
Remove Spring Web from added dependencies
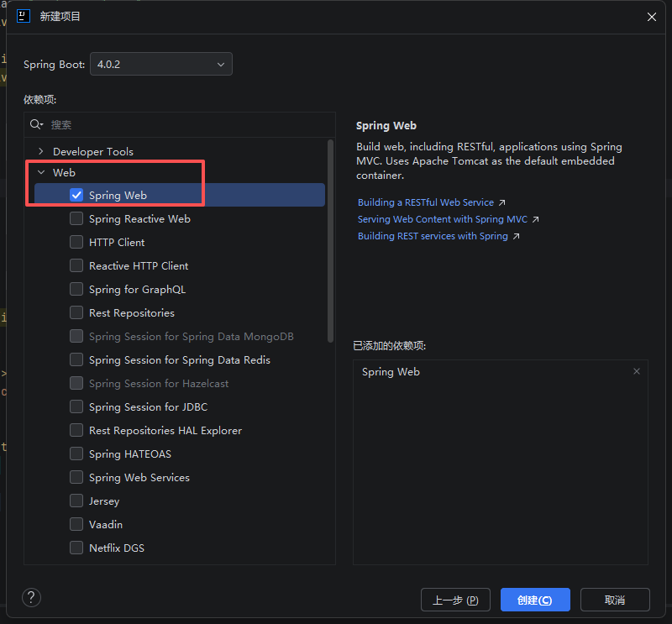coord(637,371)
